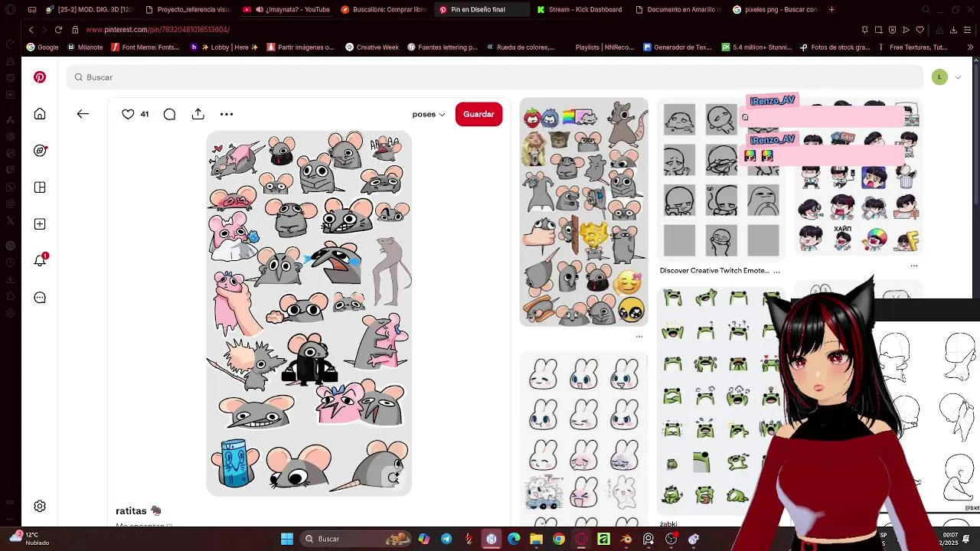
Task: Switch to 'Stream - Kick Dashboard' tab
Action: [580, 10]
